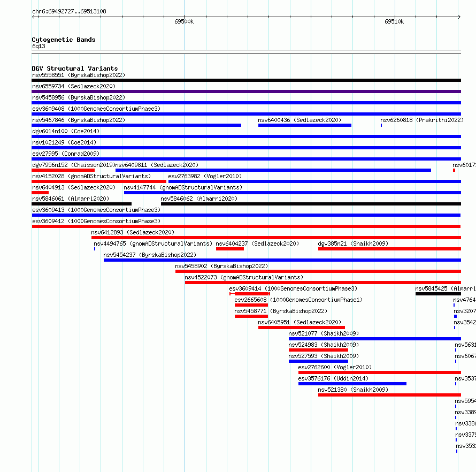Click the 69510k ruler label
Screen dimensions: 476x472
394,21
